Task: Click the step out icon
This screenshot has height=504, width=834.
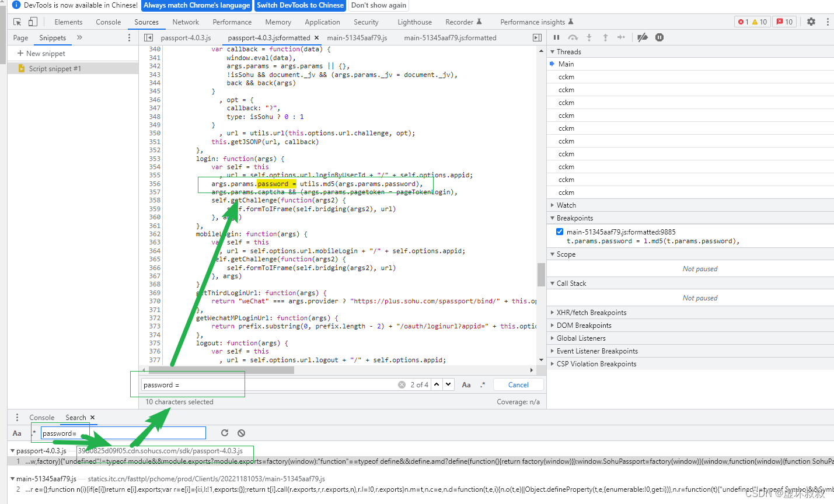Action: [x=605, y=37]
